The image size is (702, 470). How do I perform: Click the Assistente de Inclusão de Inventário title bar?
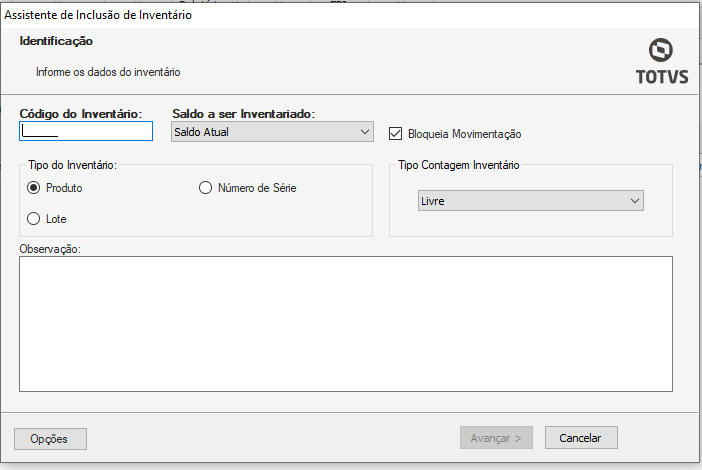[x=99, y=15]
